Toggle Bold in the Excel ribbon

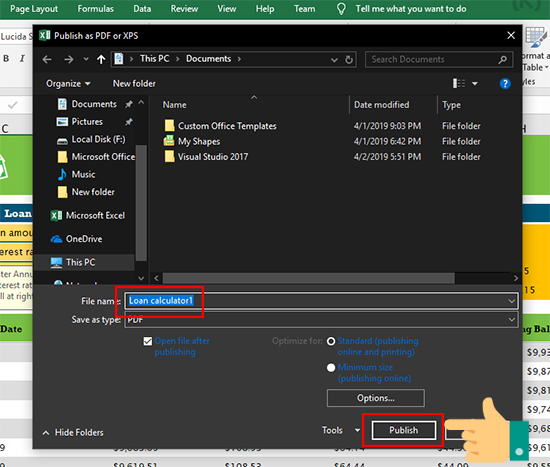(x=6, y=58)
